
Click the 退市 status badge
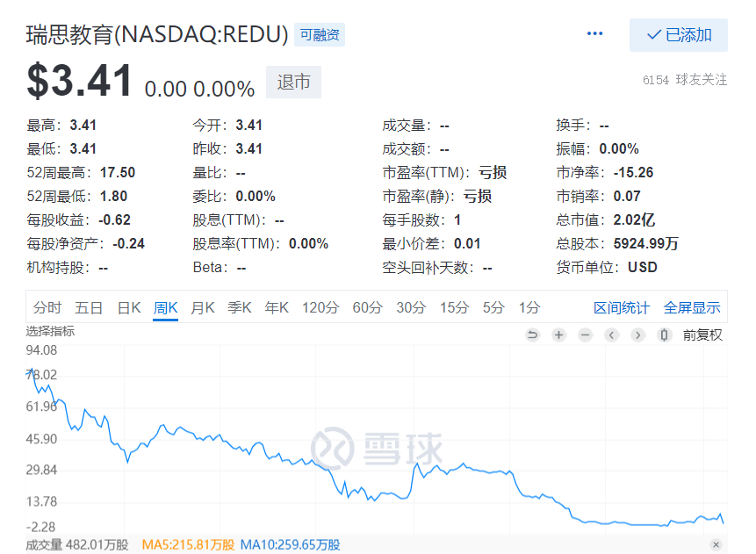click(x=294, y=83)
